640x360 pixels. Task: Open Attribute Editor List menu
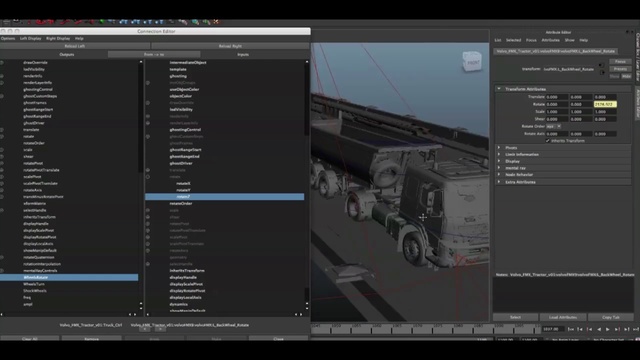[498, 40]
